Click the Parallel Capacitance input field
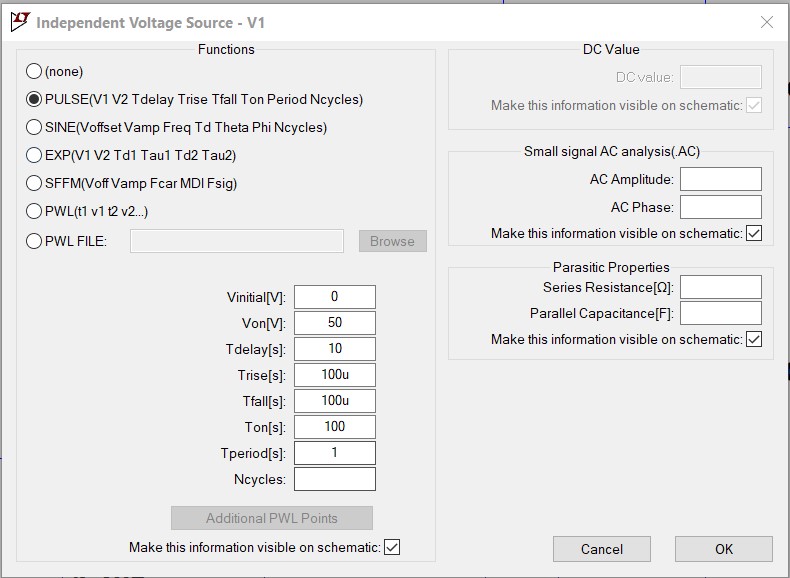The height and width of the screenshot is (578, 790). [720, 313]
